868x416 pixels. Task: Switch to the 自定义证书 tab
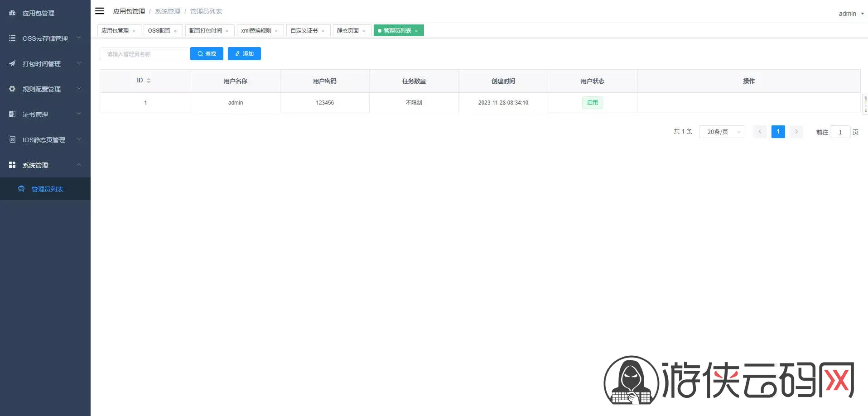304,30
